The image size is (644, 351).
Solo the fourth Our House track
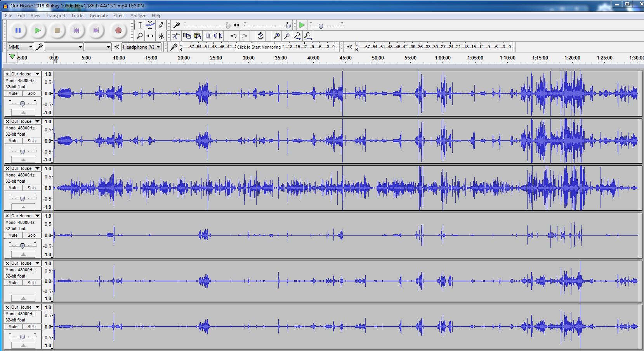click(31, 235)
